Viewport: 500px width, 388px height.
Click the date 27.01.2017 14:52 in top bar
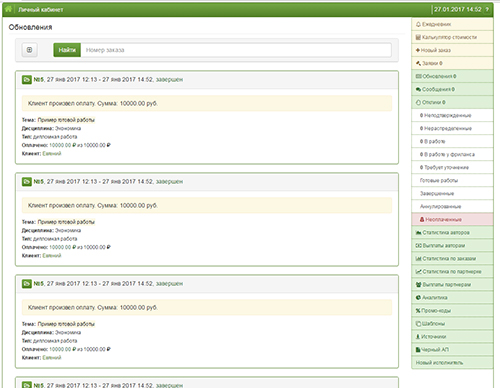click(457, 10)
